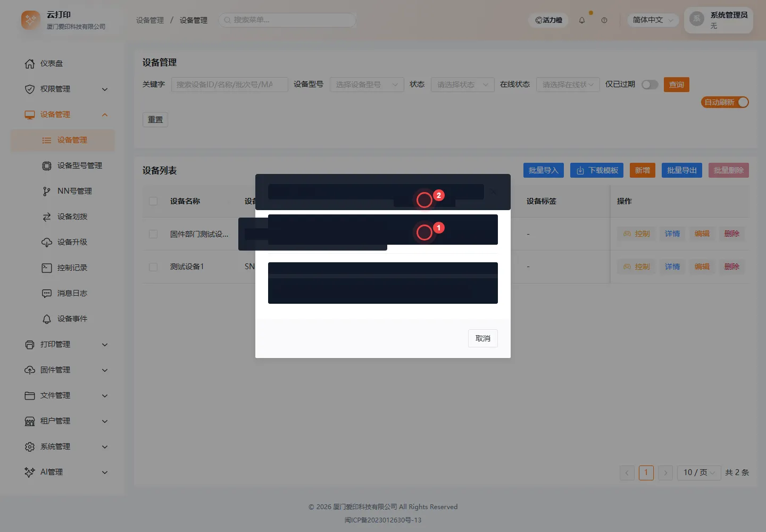
Task: Open 控制记录 terminal icon
Action: [x=47, y=268]
